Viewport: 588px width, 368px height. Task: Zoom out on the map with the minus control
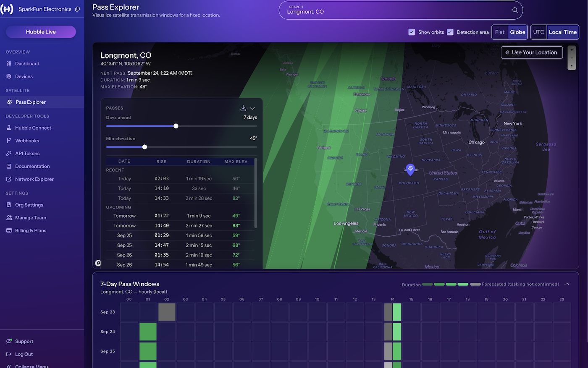click(x=572, y=58)
